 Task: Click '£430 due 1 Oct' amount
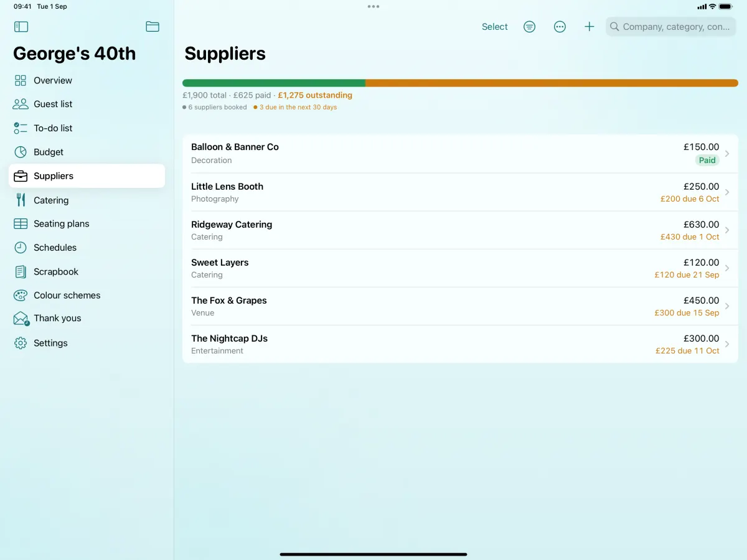tap(690, 237)
